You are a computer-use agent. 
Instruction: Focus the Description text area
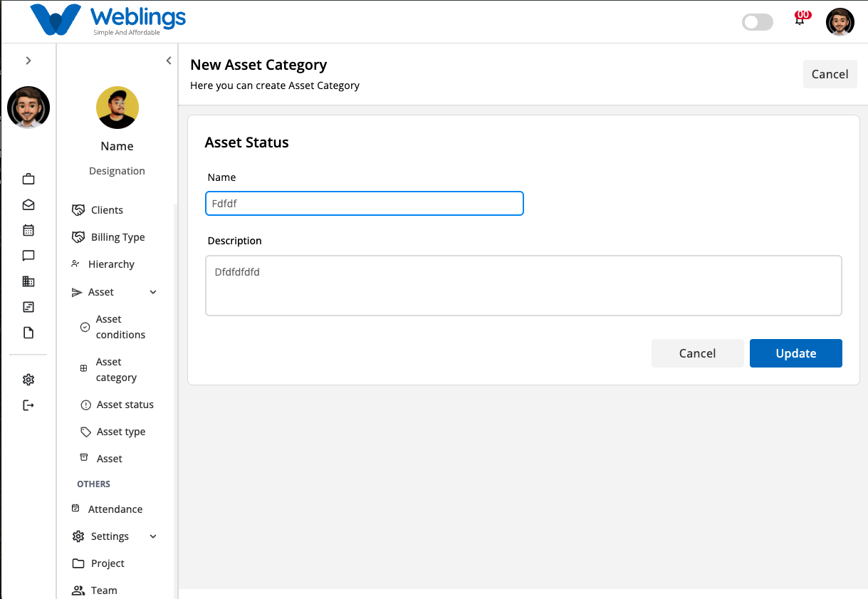tap(523, 286)
